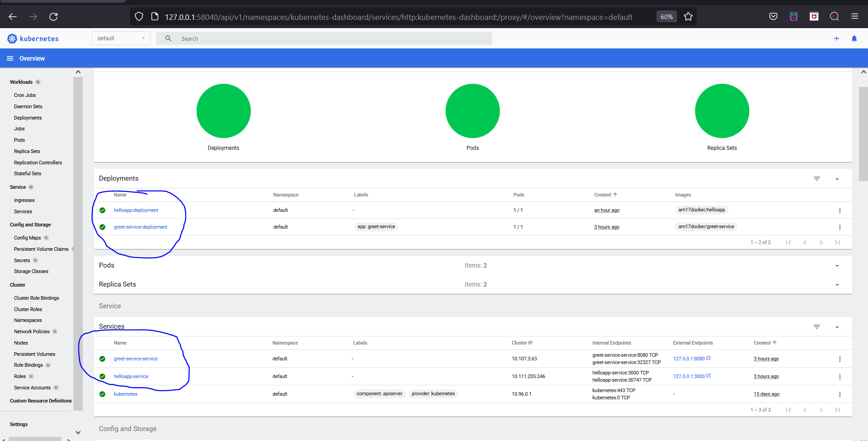Open the three-dot menu for helloapp-deployment
This screenshot has height=441, width=868.
840,210
